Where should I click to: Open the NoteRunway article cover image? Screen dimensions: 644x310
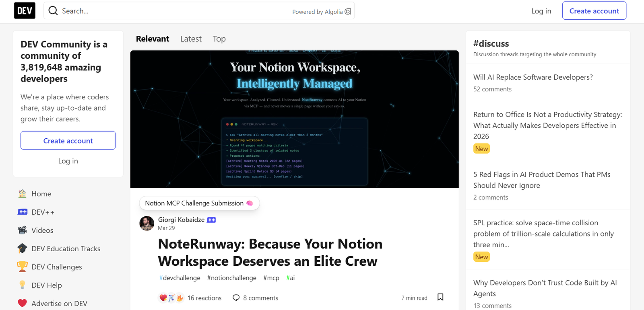pyautogui.click(x=294, y=119)
